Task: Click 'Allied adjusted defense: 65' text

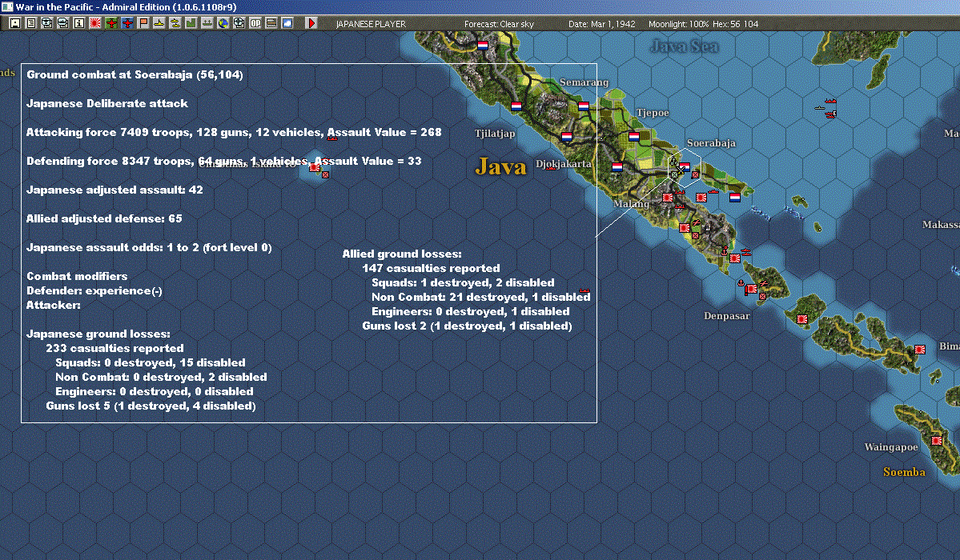Action: pos(104,218)
